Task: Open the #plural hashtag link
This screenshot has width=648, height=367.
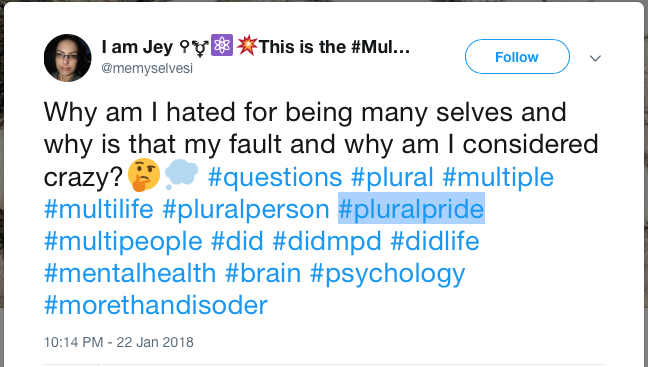Action: (392, 177)
